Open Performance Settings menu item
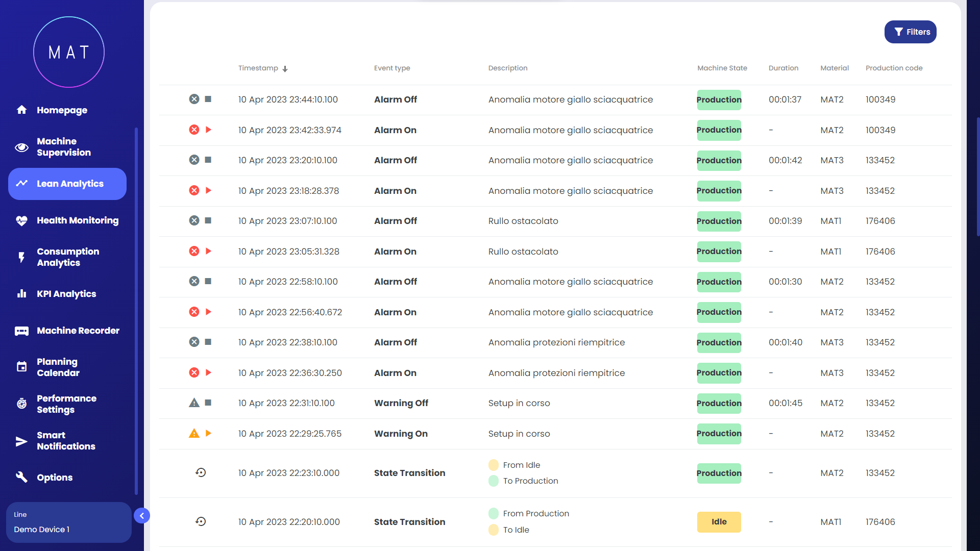 (x=66, y=404)
